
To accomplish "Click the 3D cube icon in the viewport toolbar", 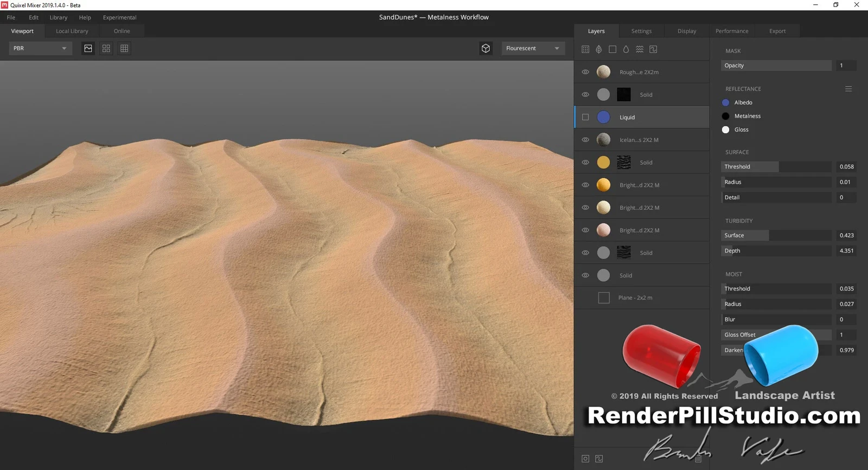I will 486,48.
